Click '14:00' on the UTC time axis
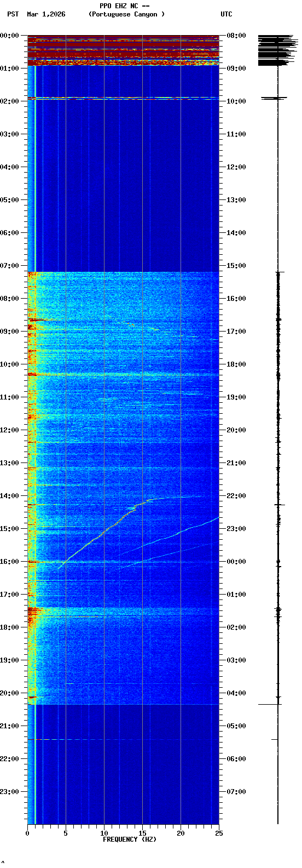Viewport: 302px width, 868px height. coord(236,233)
